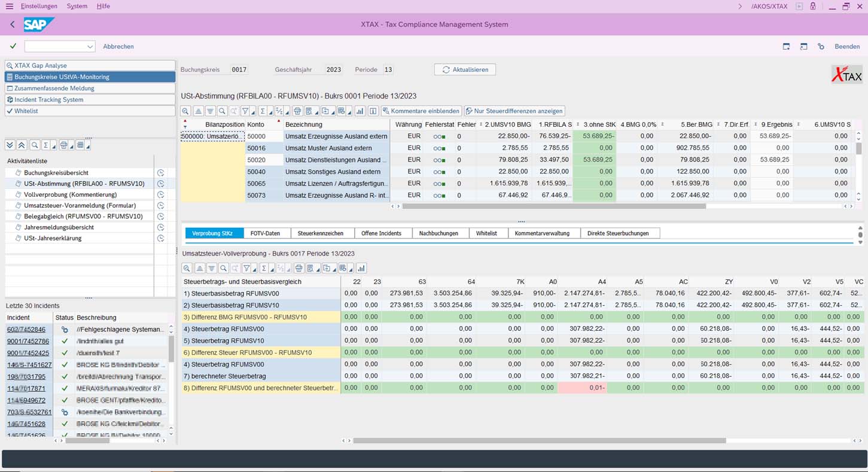Image resolution: width=868 pixels, height=472 pixels.
Task: Open the Einstellungen menu
Action: [x=39, y=6]
